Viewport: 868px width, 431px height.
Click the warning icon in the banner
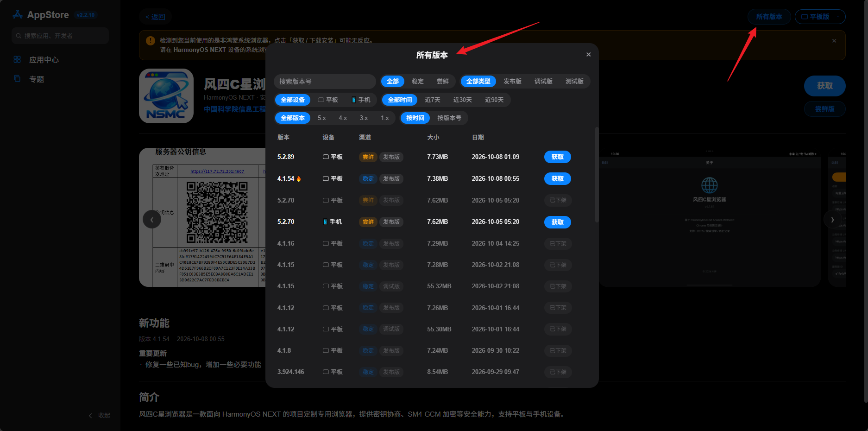click(150, 41)
